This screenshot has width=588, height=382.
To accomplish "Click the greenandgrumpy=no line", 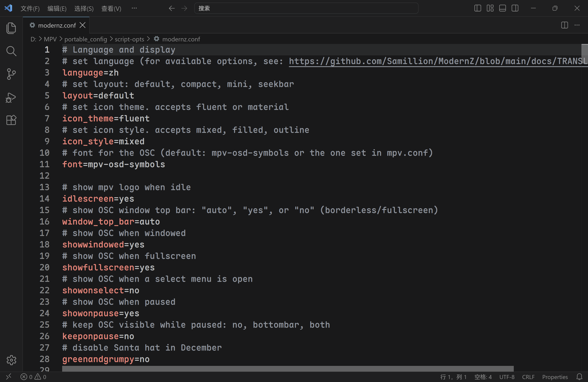I will 106,359.
